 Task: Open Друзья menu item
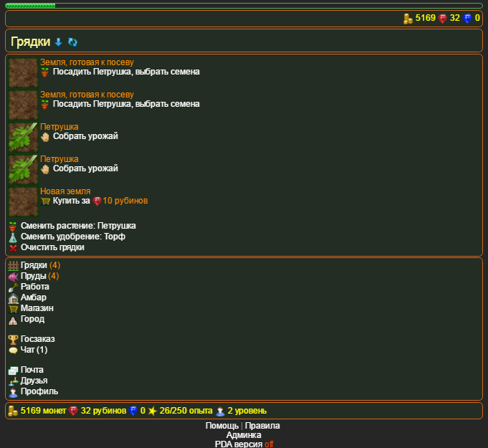34,381
